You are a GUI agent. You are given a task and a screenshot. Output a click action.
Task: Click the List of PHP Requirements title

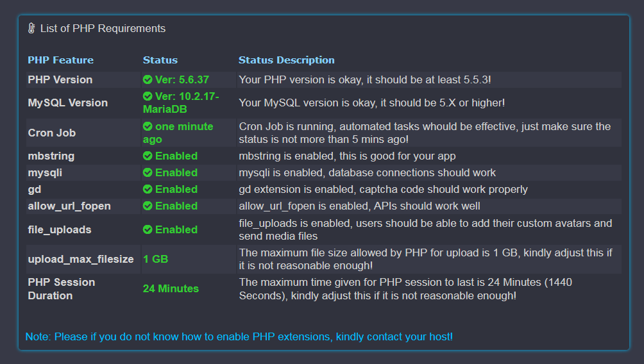(x=103, y=28)
